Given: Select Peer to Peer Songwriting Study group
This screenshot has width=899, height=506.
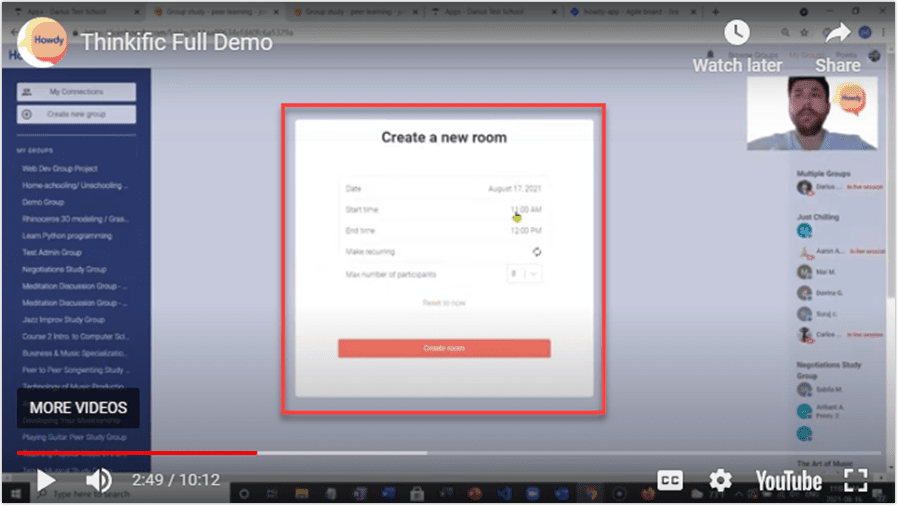Looking at the screenshot, I should [x=76, y=370].
